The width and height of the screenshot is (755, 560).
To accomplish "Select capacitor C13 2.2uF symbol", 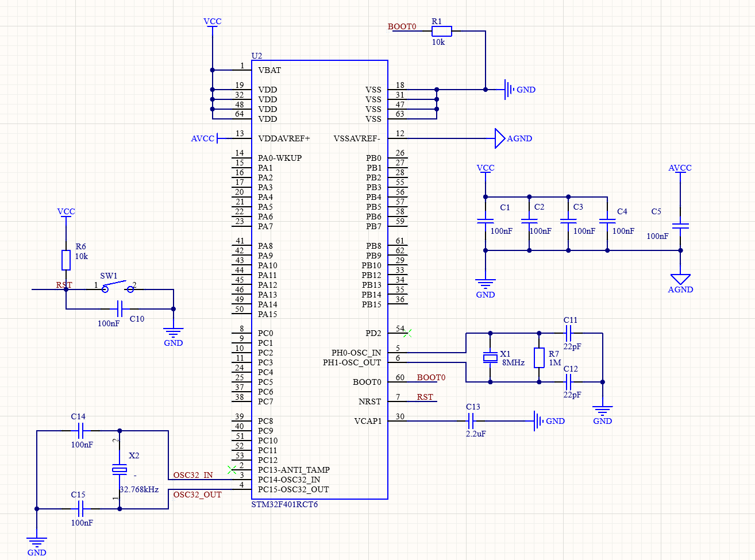I will (x=471, y=421).
